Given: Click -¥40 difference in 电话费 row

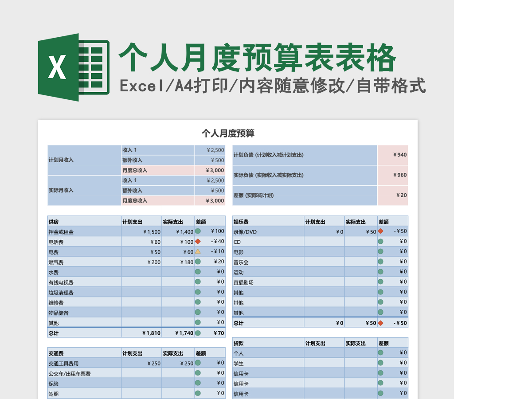Looking at the screenshot, I should (218, 242).
